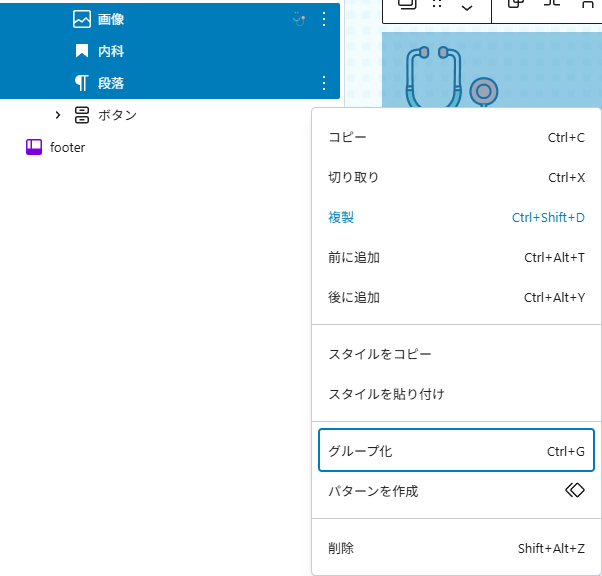Select the 内科 block row
Image resolution: width=602 pixels, height=576 pixels.
click(x=170, y=51)
